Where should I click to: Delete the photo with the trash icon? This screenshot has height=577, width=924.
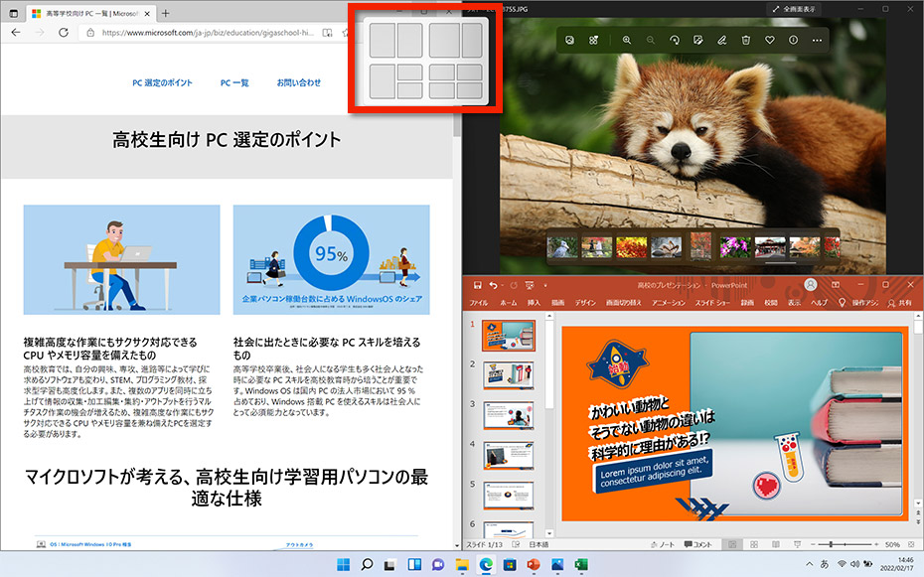[x=745, y=40]
